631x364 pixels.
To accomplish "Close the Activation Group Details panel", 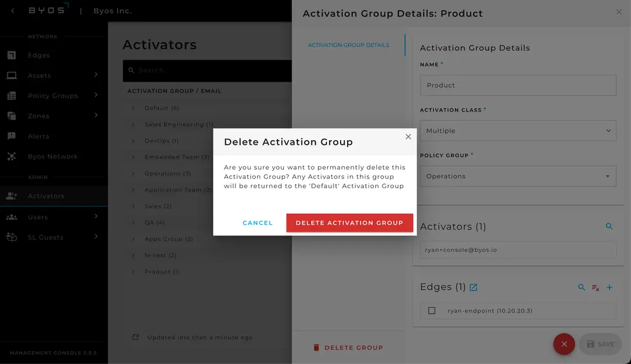I will click(619, 12).
